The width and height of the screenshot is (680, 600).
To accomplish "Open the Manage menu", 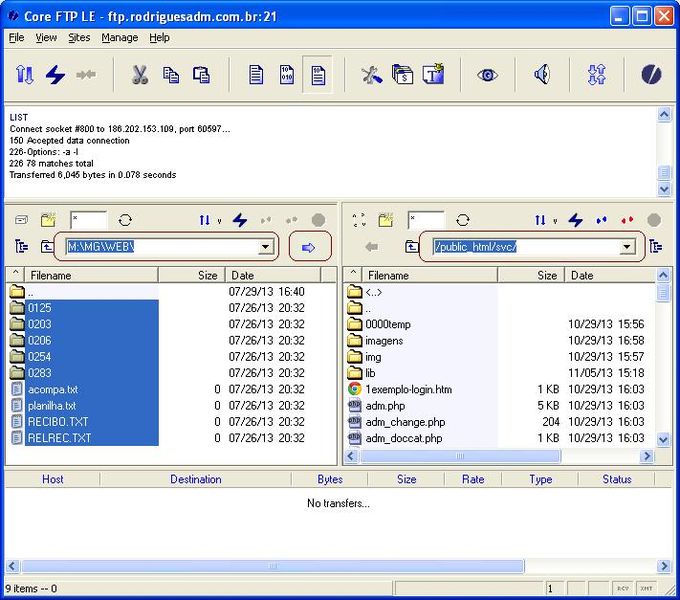I will pyautogui.click(x=120, y=38).
